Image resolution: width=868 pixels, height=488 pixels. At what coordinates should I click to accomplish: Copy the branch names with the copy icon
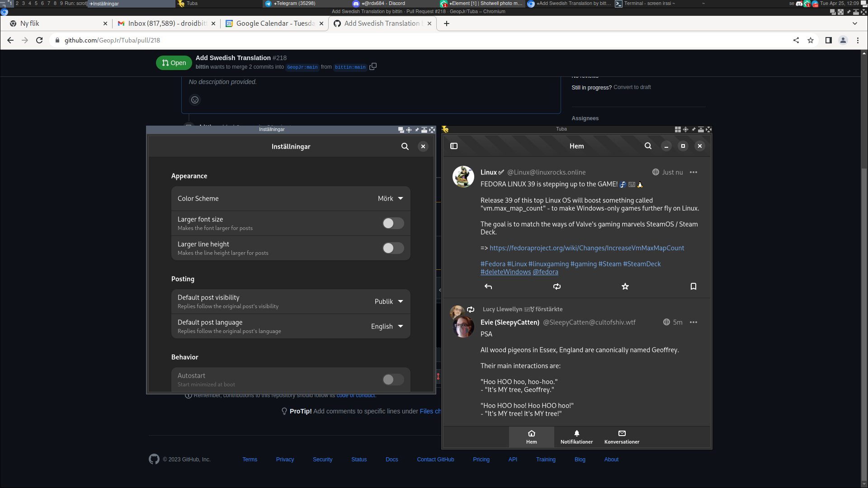373,66
